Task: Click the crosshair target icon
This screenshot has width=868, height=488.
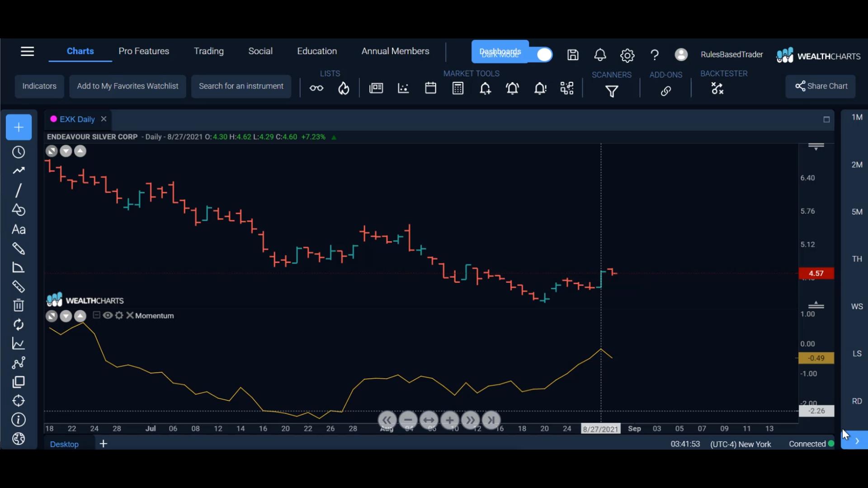Action: pyautogui.click(x=19, y=401)
